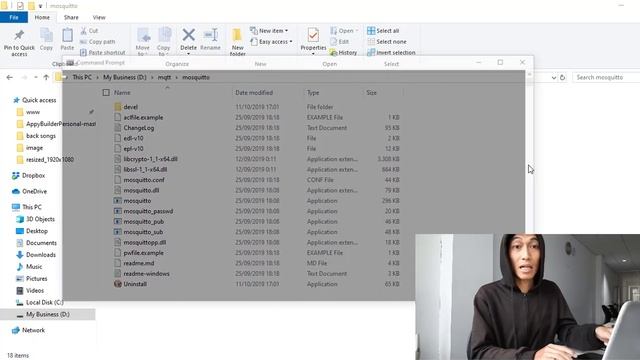Open History in the ribbon

click(343, 53)
